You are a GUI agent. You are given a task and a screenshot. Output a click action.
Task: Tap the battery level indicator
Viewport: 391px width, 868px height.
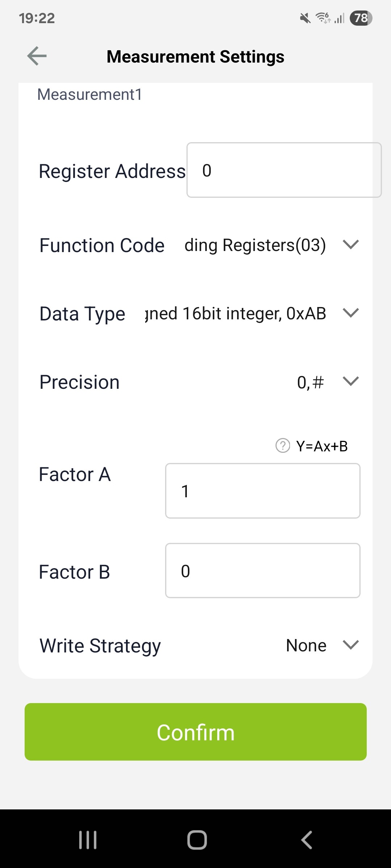pos(361,18)
